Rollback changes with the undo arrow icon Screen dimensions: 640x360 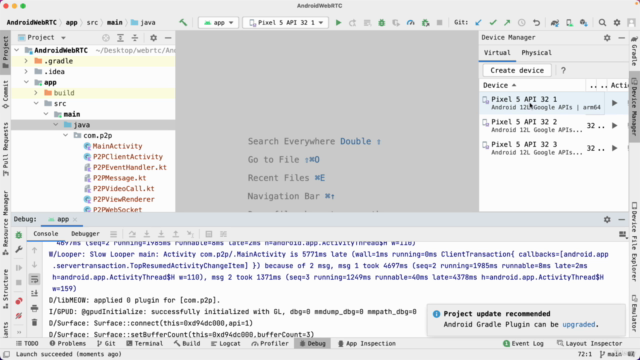tap(536, 22)
